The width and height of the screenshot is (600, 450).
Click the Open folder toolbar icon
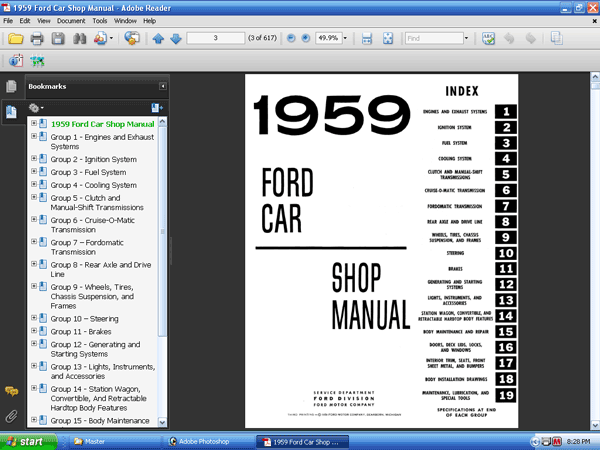click(x=16, y=38)
